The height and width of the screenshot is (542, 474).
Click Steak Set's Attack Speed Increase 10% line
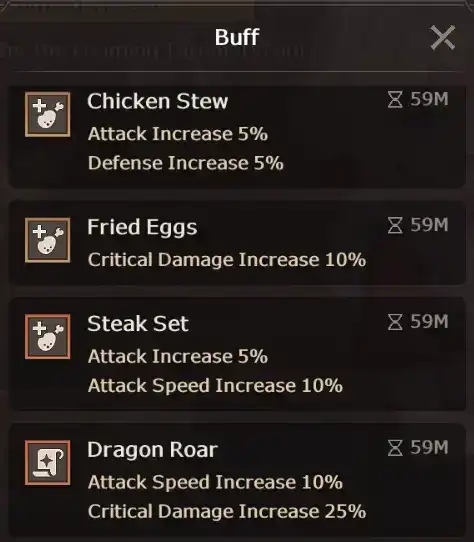(x=215, y=386)
